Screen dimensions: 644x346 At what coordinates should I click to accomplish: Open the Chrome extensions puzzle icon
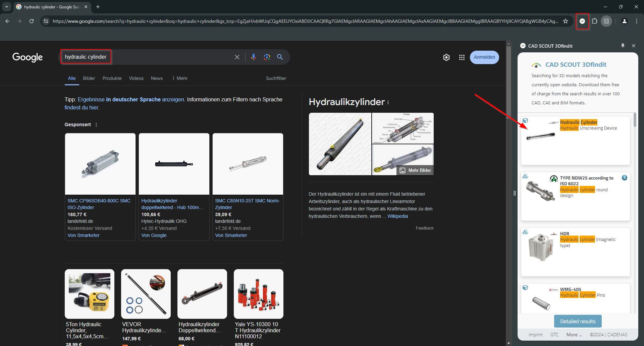coord(594,21)
